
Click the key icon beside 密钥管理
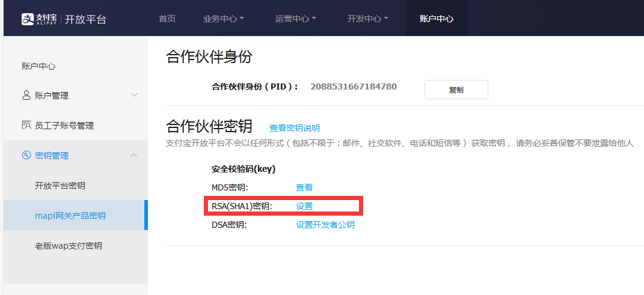click(x=26, y=155)
